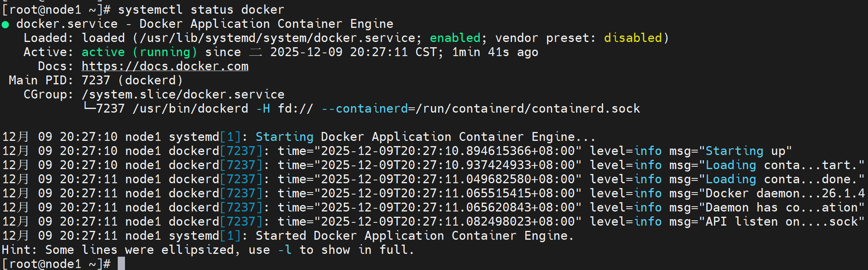The image size is (868, 270).
Task: Click the '1min 41s ago' uptime text
Action: pyautogui.click(x=495, y=52)
